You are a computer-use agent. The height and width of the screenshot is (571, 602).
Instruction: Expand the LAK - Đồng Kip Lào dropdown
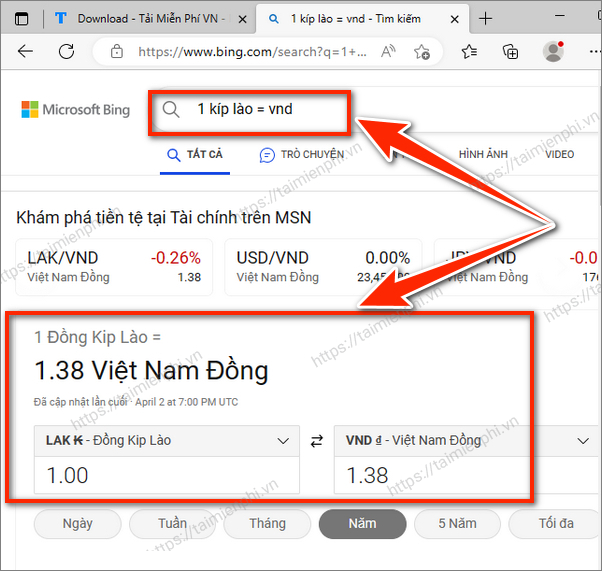click(x=167, y=440)
